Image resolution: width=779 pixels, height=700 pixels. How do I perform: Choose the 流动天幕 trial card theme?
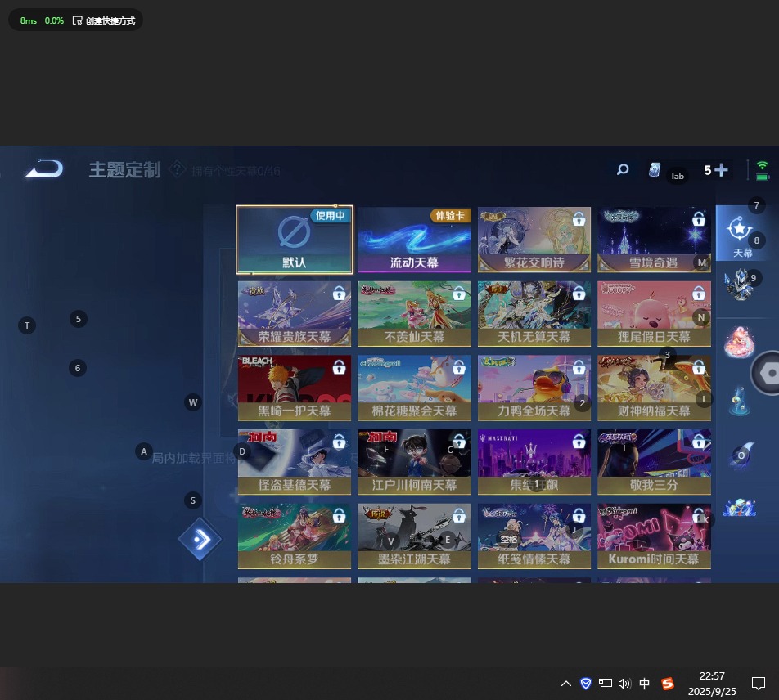coord(414,240)
